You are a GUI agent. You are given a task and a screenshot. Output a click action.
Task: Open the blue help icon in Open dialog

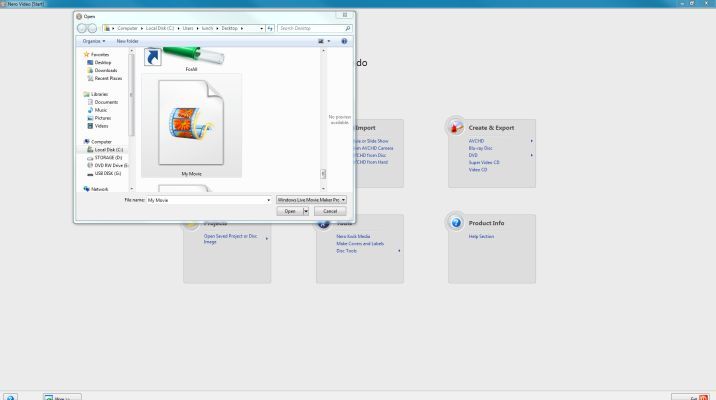[x=344, y=41]
